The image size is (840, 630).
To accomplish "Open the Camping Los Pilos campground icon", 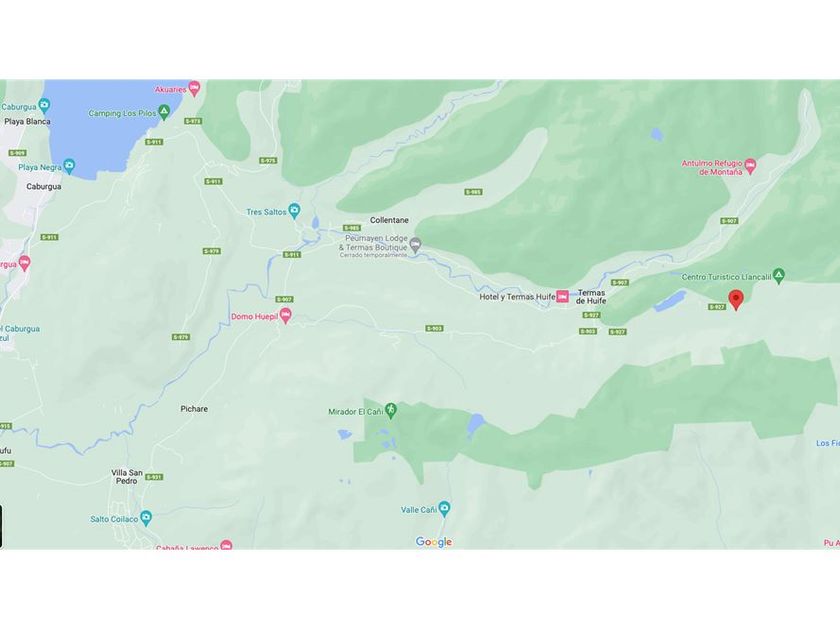I will click(x=164, y=112).
